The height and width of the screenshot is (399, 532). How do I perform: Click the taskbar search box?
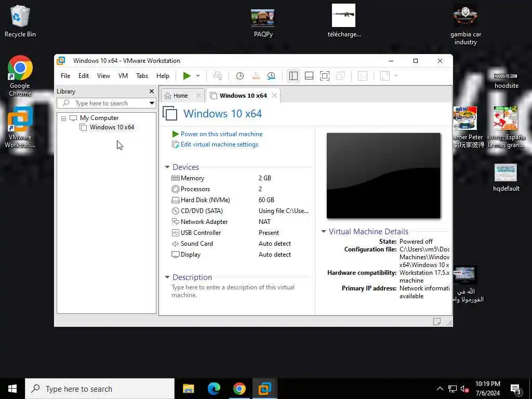[x=100, y=389]
